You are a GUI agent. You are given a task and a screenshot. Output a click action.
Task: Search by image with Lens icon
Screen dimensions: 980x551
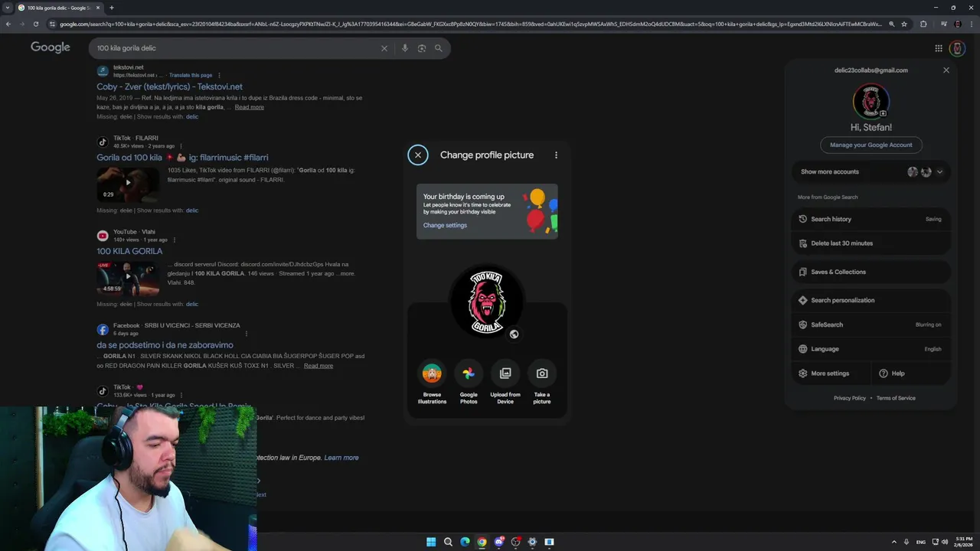422,48
